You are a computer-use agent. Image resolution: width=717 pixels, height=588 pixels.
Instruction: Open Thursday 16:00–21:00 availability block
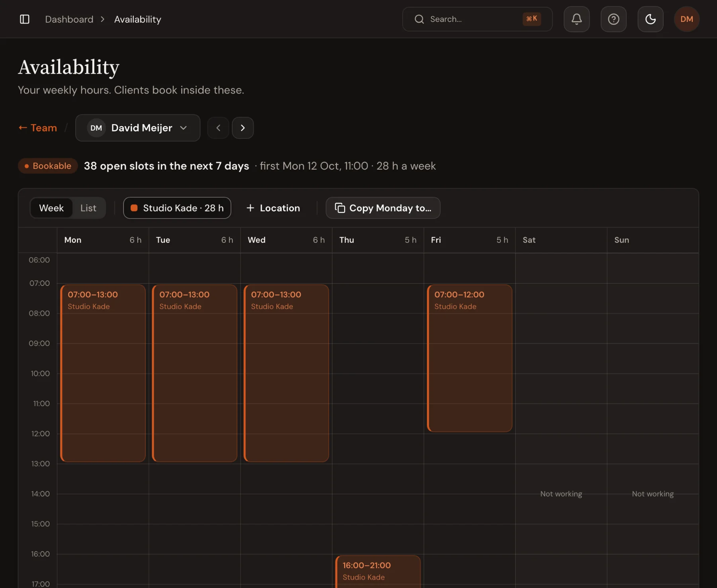(x=378, y=572)
